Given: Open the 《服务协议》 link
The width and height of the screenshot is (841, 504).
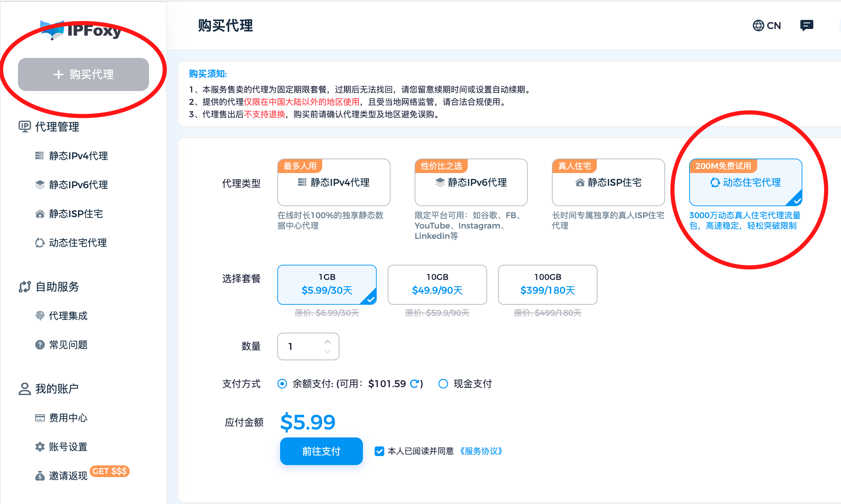Looking at the screenshot, I should 481,451.
